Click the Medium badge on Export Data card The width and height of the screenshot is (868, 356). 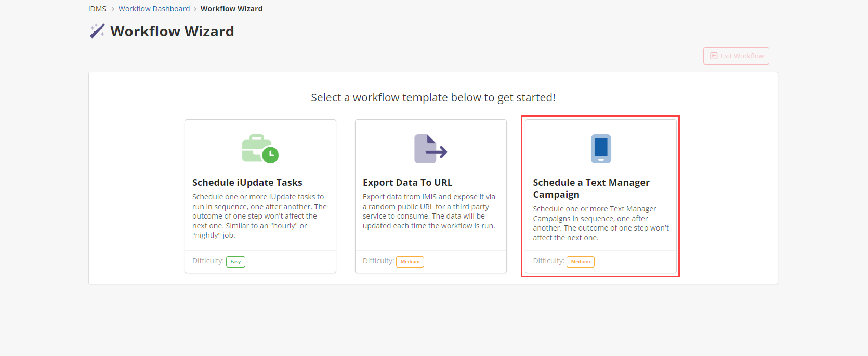410,262
